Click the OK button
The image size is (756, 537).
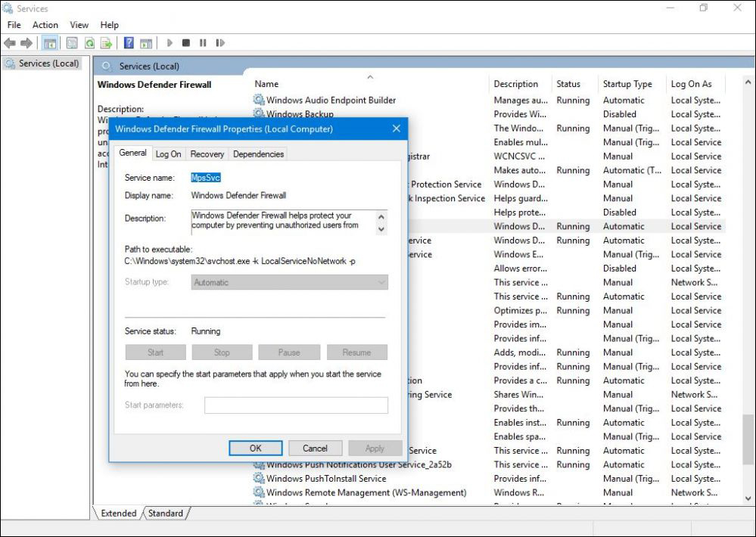255,447
